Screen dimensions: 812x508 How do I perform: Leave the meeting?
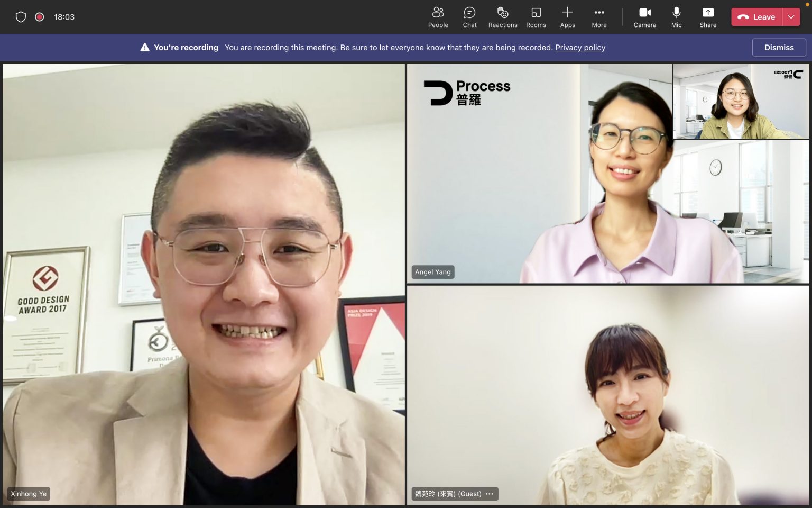[x=756, y=17]
